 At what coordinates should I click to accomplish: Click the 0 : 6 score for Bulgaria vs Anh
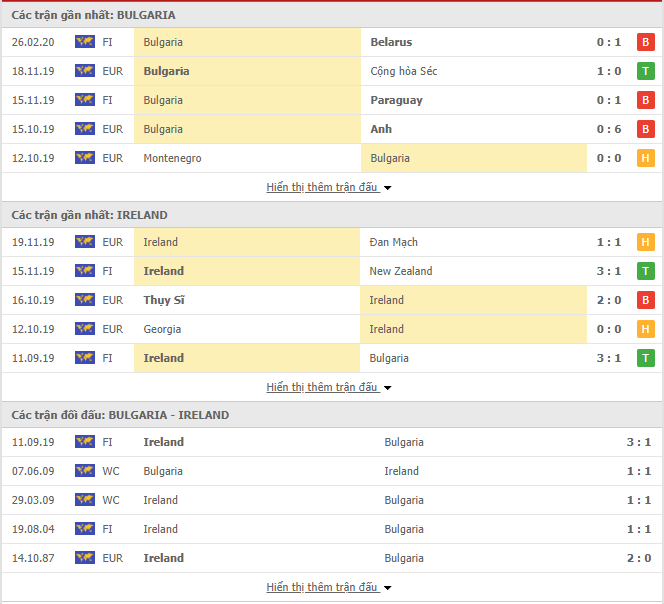tap(609, 129)
